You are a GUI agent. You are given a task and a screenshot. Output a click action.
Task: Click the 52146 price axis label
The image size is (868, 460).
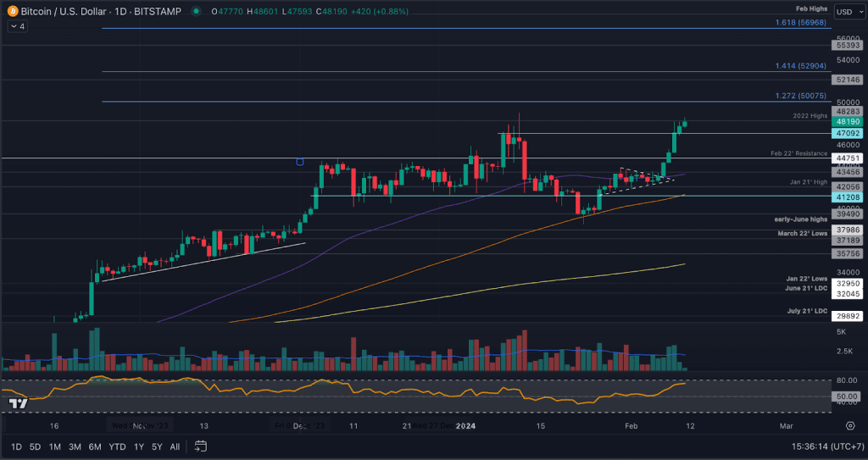(847, 80)
